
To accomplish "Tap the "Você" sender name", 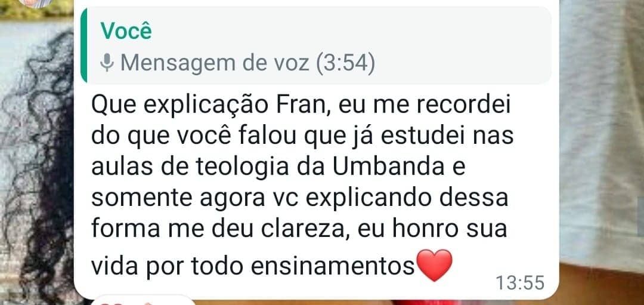I will tap(126, 31).
